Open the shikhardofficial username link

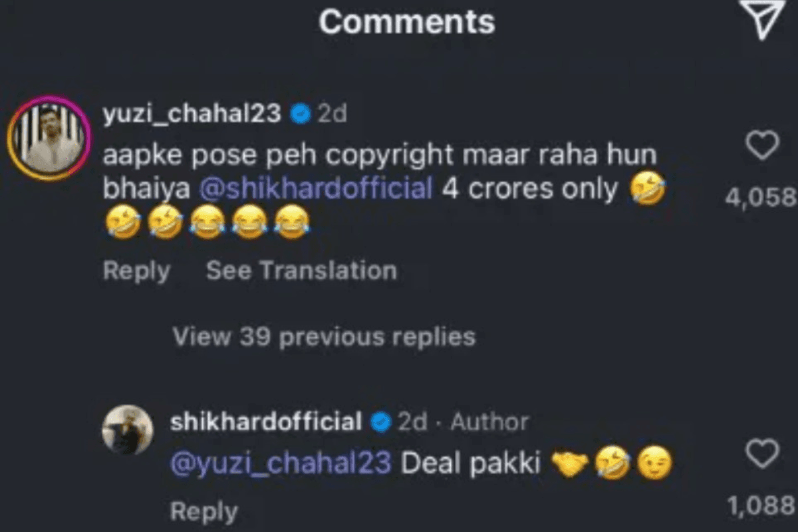266,422
